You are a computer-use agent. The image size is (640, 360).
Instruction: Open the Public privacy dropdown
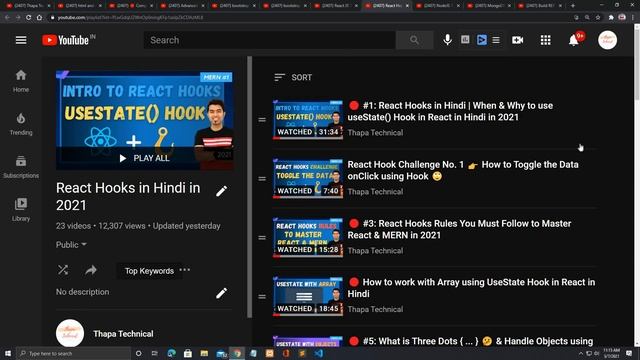(71, 244)
